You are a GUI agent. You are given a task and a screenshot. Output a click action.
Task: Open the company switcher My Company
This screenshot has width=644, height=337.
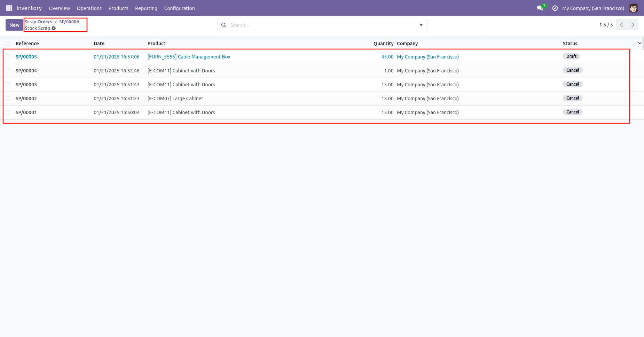coord(593,8)
